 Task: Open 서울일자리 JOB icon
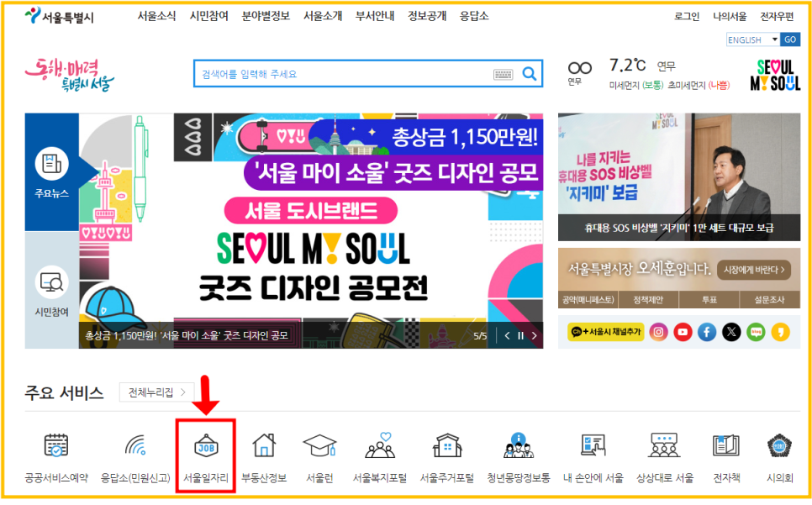click(x=206, y=445)
